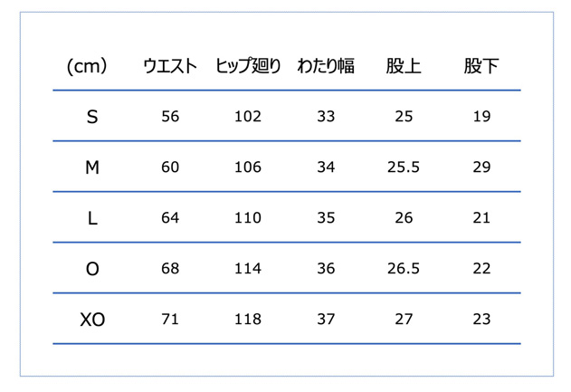This screenshot has width=571, height=392.
Task: Click the 股上 column header
Action: [x=404, y=66]
